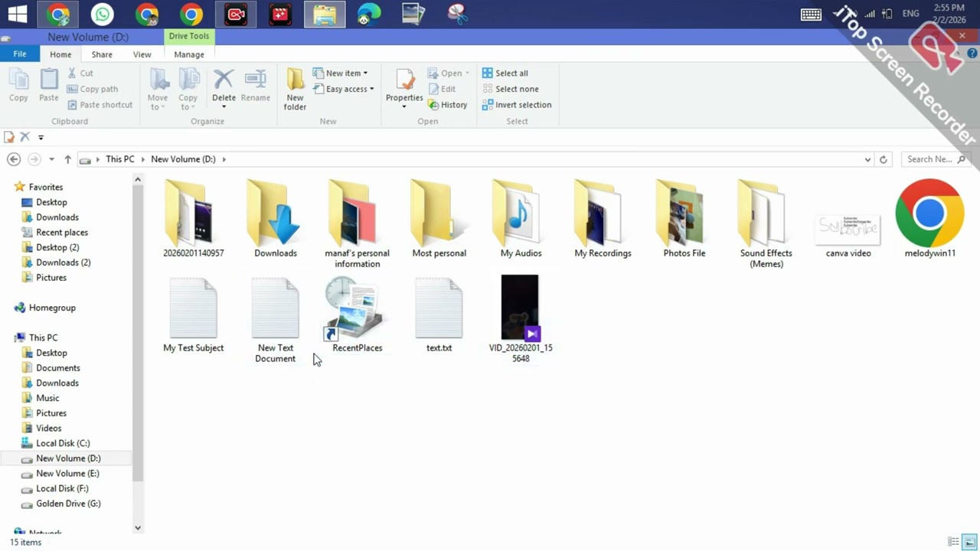The height and width of the screenshot is (551, 980).
Task: Open the File menu
Action: 20,54
